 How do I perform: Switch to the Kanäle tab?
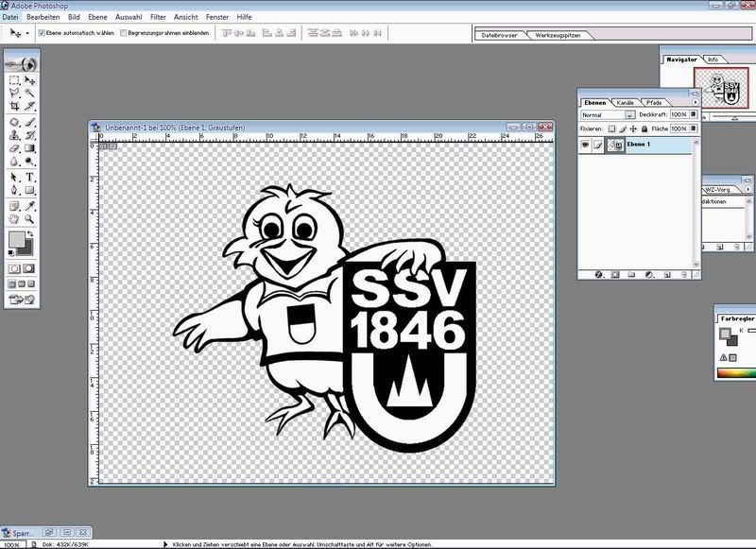click(x=625, y=103)
